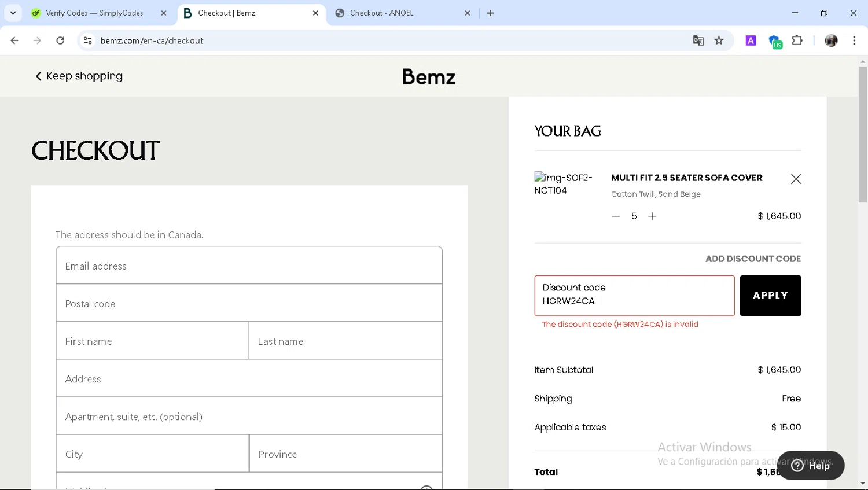Open the purple A extension

[751, 40]
